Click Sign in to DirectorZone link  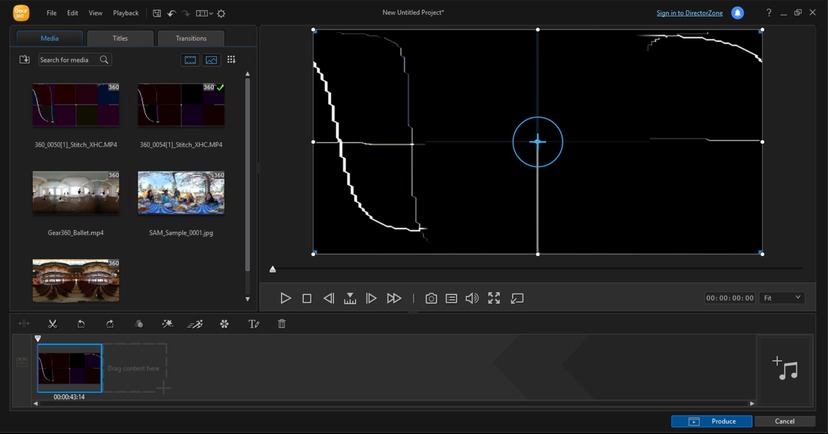tap(690, 13)
